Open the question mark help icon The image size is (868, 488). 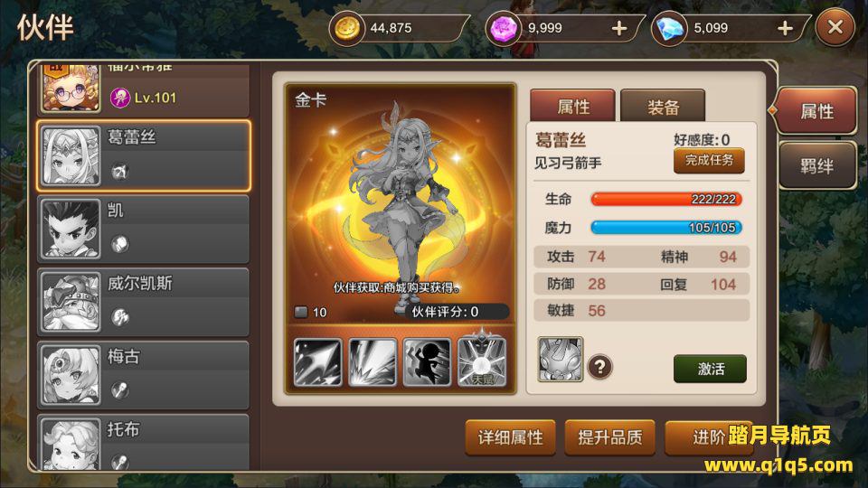[599, 366]
